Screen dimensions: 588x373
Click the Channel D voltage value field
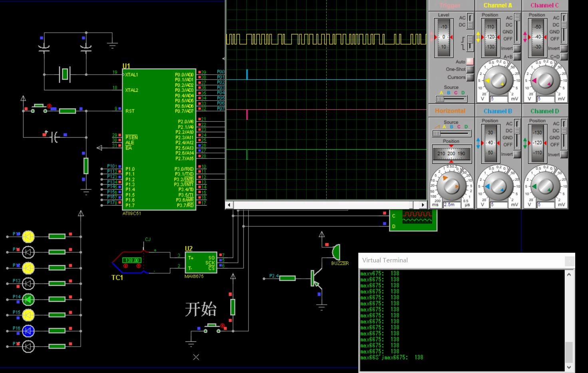tap(546, 204)
